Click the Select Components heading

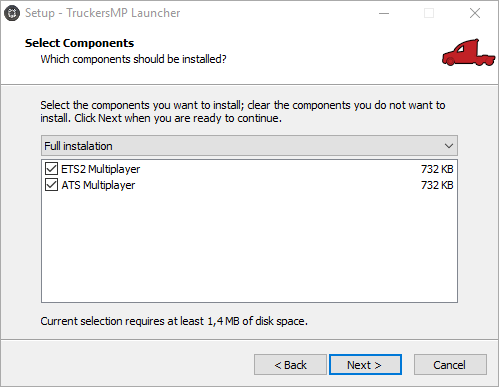(79, 43)
